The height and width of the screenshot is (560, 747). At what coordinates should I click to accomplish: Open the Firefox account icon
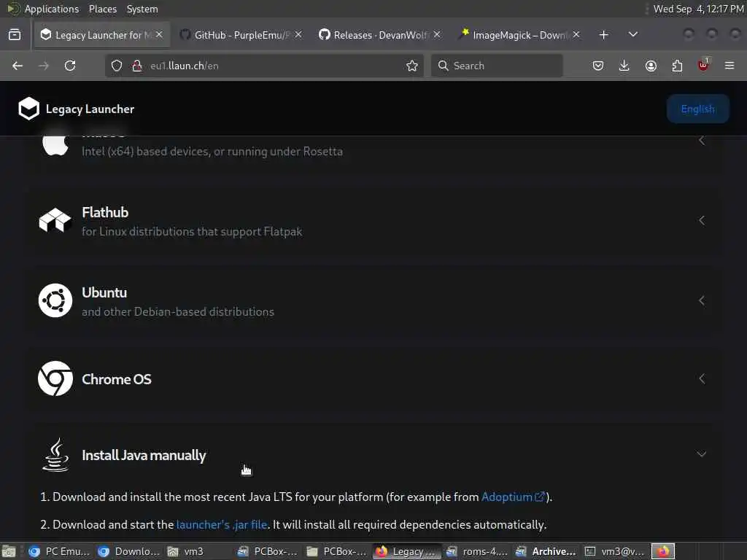651,66
